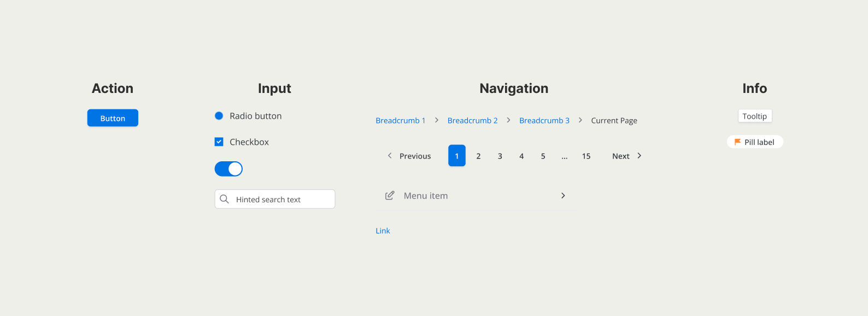Image resolution: width=868 pixels, height=316 pixels.
Task: Click the chevron between Breadcrumb 2 and Breadcrumb 3
Action: point(508,120)
